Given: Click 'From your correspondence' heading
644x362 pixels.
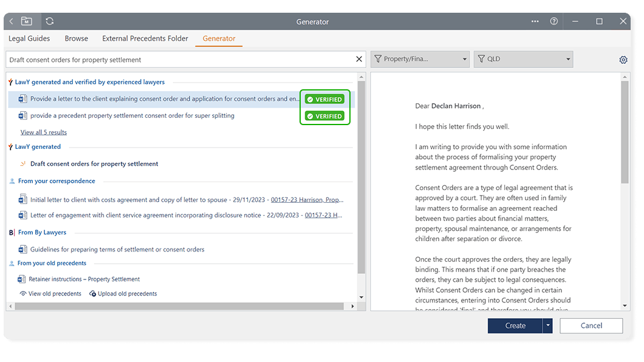Looking at the screenshot, I should pos(57,181).
